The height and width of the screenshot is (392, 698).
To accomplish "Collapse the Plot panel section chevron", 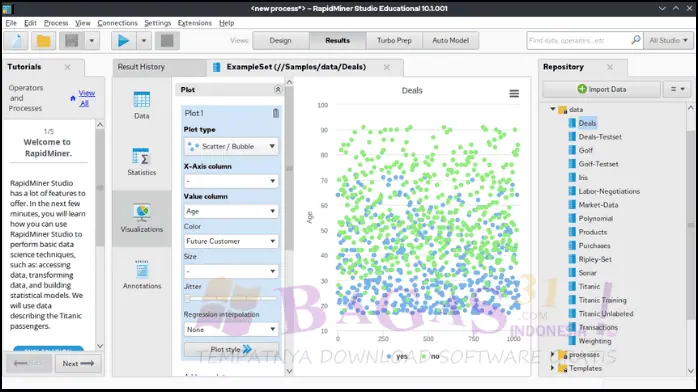I will pyautogui.click(x=278, y=89).
